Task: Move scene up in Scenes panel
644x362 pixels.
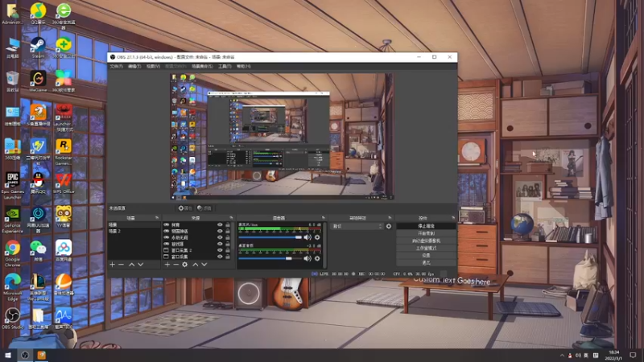Action: click(131, 265)
